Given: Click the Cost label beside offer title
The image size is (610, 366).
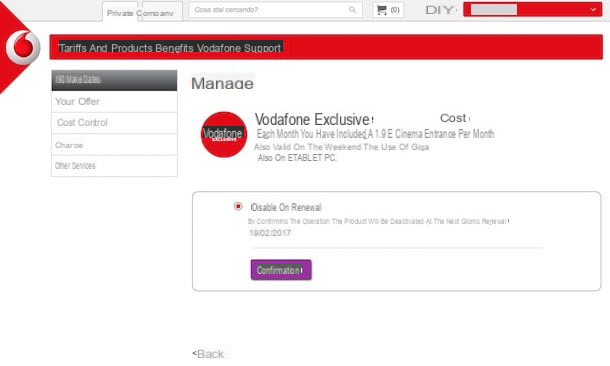Looking at the screenshot, I should tap(453, 118).
